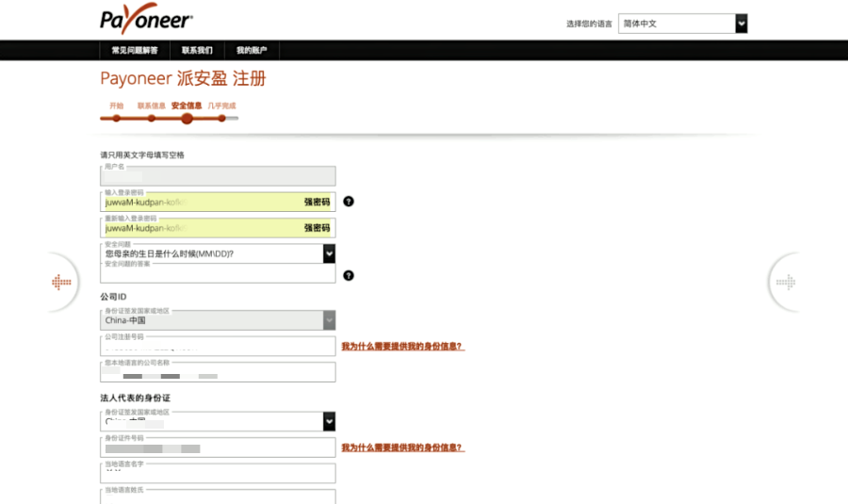Open the 常见问题解答 menu item
Screen dimensions: 848x504
[135, 50]
